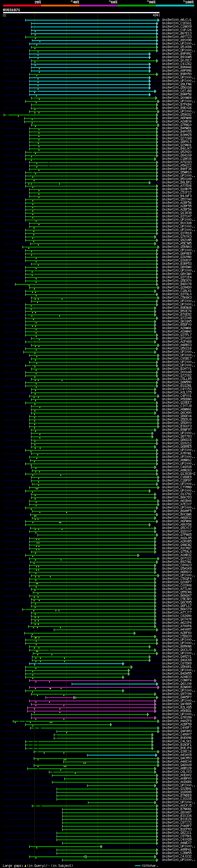Select hit label UniRef100_A9P9M6
This screenshot has height=868, width=197.
tap(176, 71)
